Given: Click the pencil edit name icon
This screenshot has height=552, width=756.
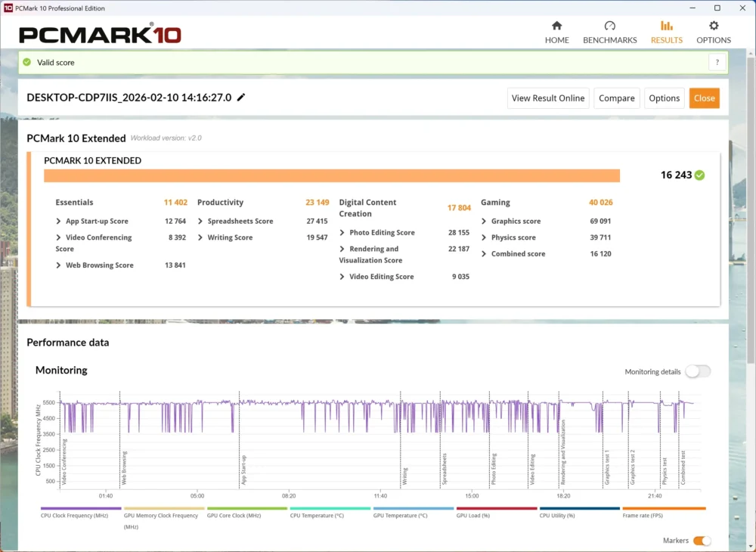Looking at the screenshot, I should (241, 98).
